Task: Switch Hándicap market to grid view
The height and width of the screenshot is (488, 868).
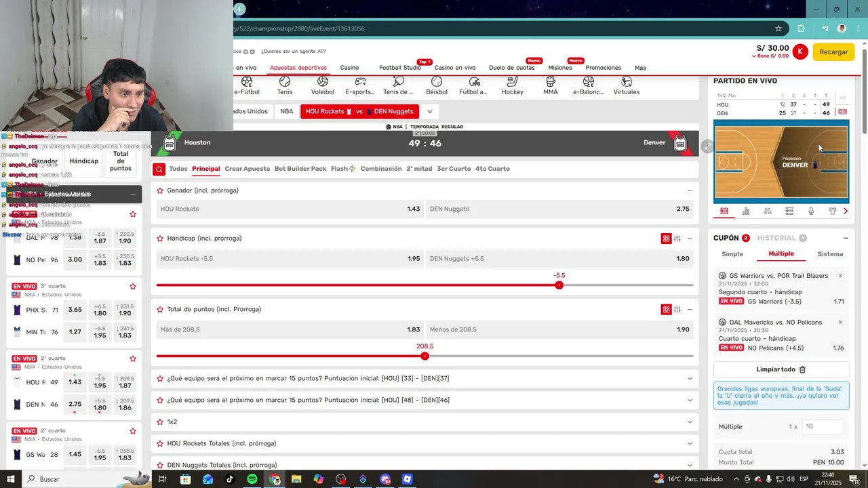Action: coord(666,239)
